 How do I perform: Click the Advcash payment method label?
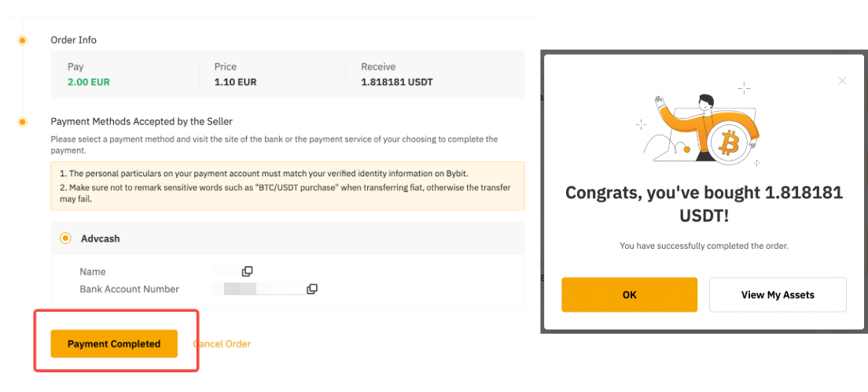point(101,238)
